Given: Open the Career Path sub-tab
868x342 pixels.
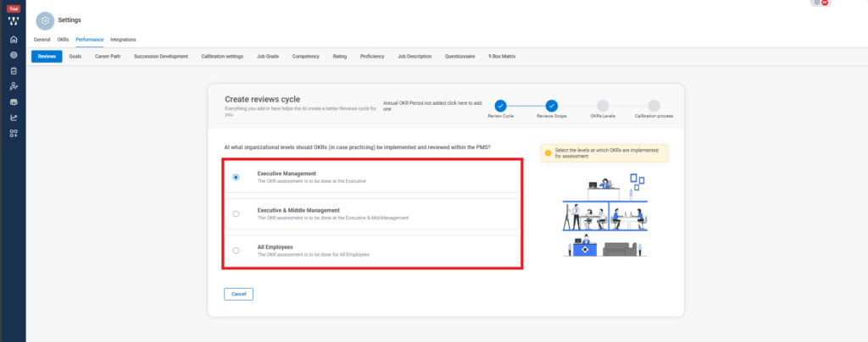Looking at the screenshot, I should (108, 57).
